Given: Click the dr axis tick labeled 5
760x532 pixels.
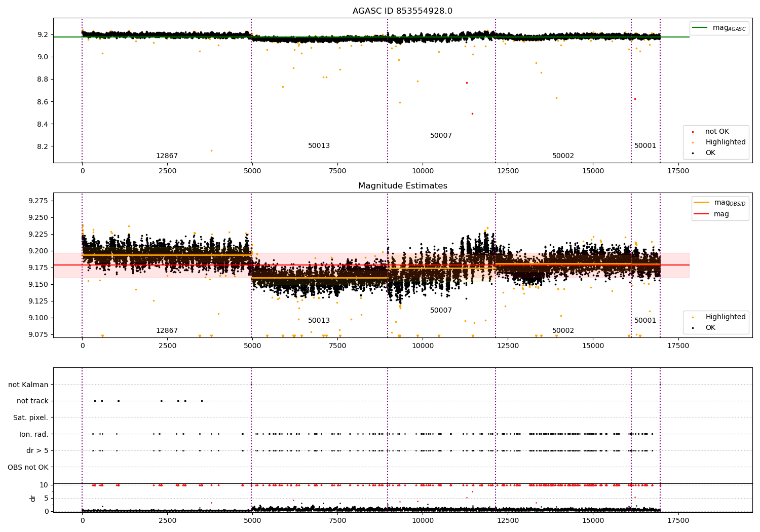Looking at the screenshot, I should (46, 499).
